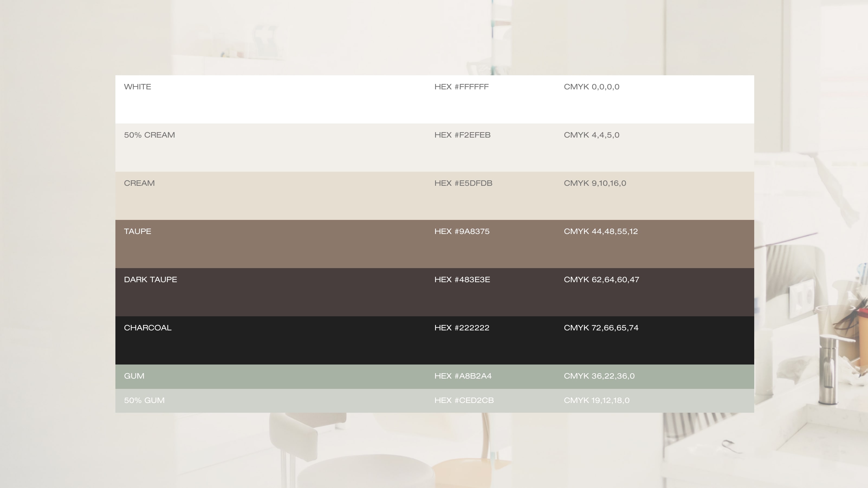The width and height of the screenshot is (868, 488).
Task: Click the CREAM color band name
Action: (139, 183)
